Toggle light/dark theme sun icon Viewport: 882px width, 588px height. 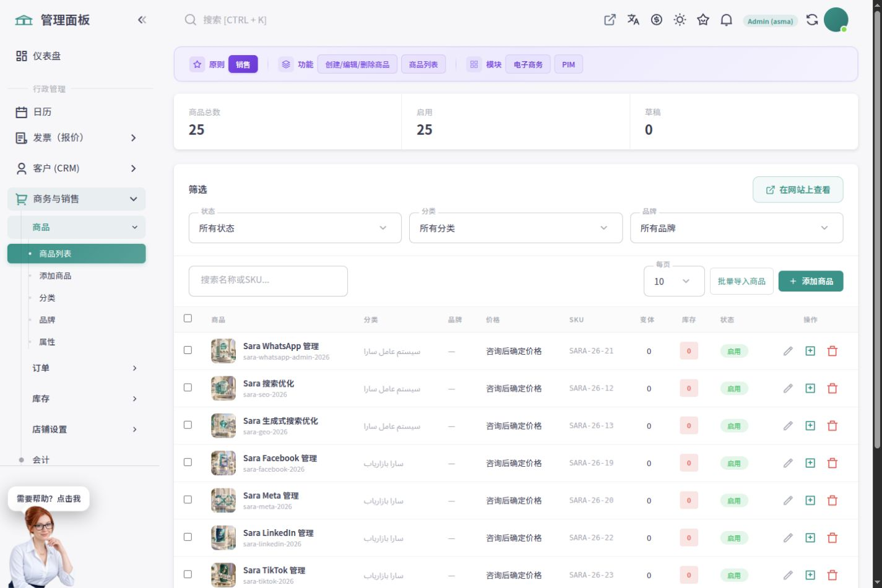680,20
